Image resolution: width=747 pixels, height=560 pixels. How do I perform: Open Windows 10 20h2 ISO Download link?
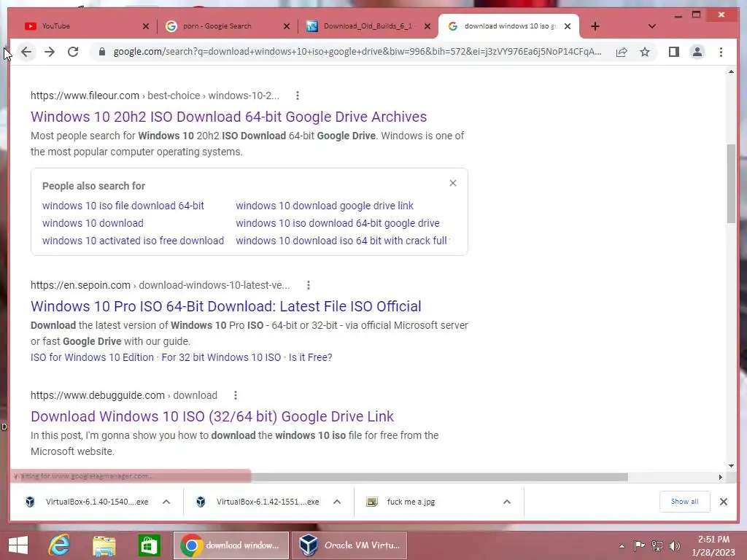(228, 117)
